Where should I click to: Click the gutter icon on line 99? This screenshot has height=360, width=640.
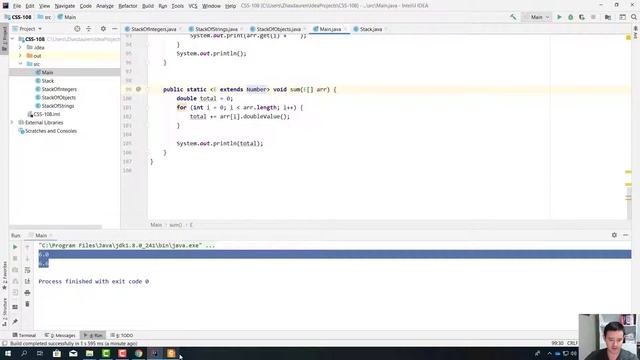(x=138, y=89)
